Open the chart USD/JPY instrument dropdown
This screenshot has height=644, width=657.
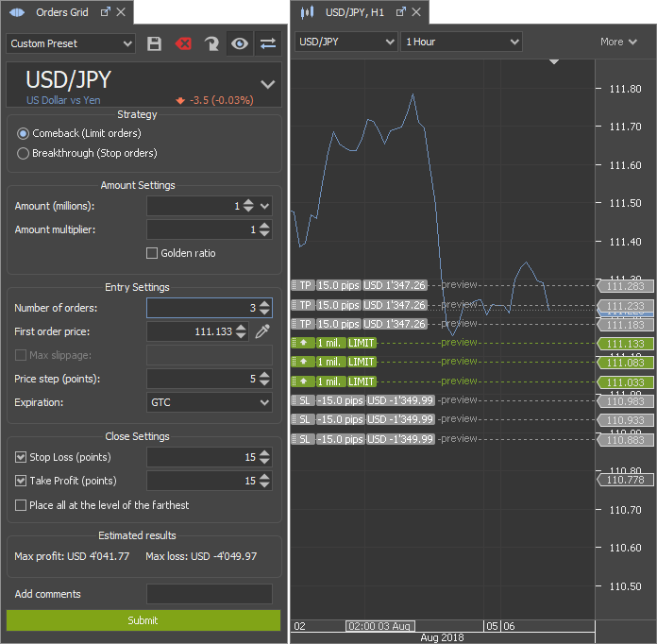[x=346, y=42]
